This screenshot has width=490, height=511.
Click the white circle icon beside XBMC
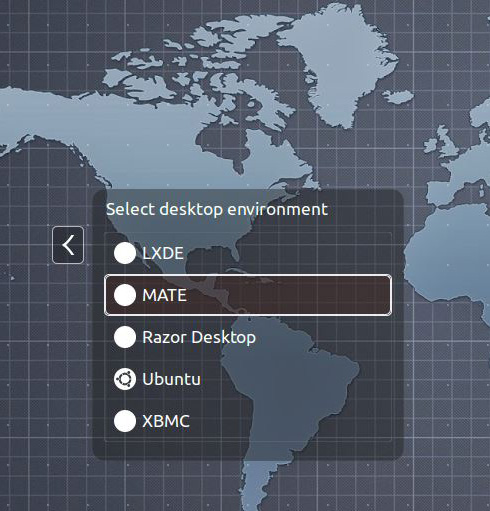pyautogui.click(x=125, y=421)
